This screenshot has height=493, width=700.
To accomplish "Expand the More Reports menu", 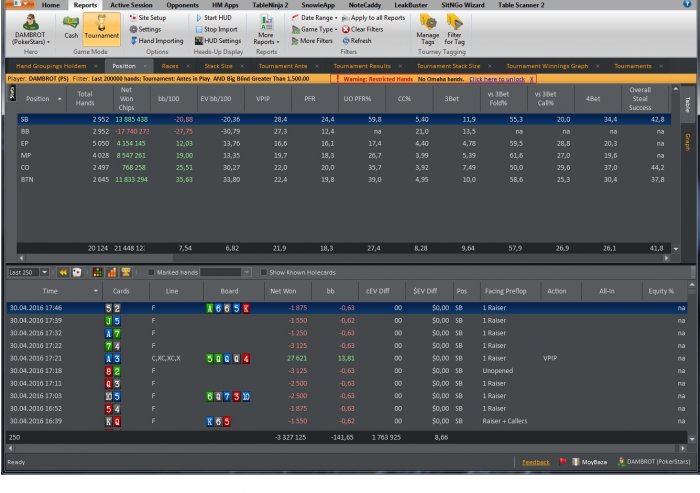I will coord(266,40).
